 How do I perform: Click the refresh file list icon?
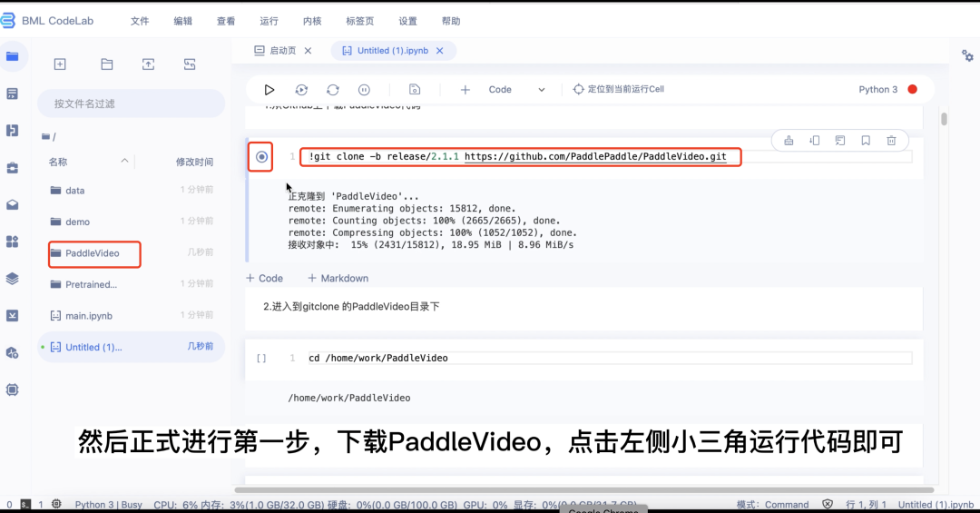pyautogui.click(x=190, y=64)
